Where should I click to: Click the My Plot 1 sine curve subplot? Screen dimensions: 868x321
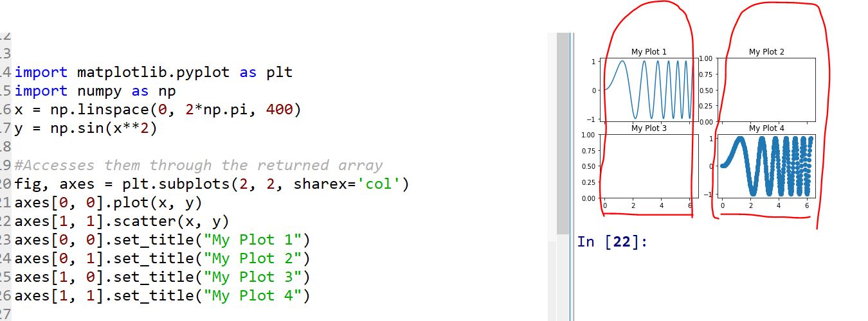(649, 89)
